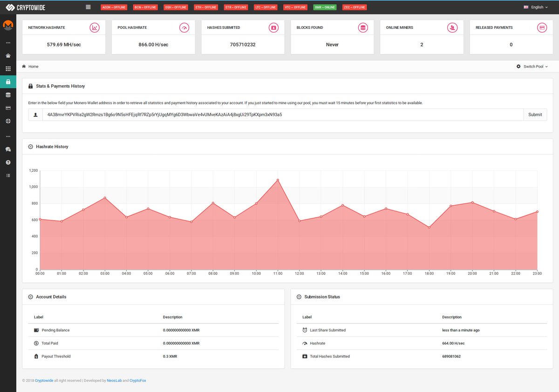Image resolution: width=559 pixels, height=392 pixels.
Task: Open the lifebuoy support icon in sidebar
Action: (8, 121)
